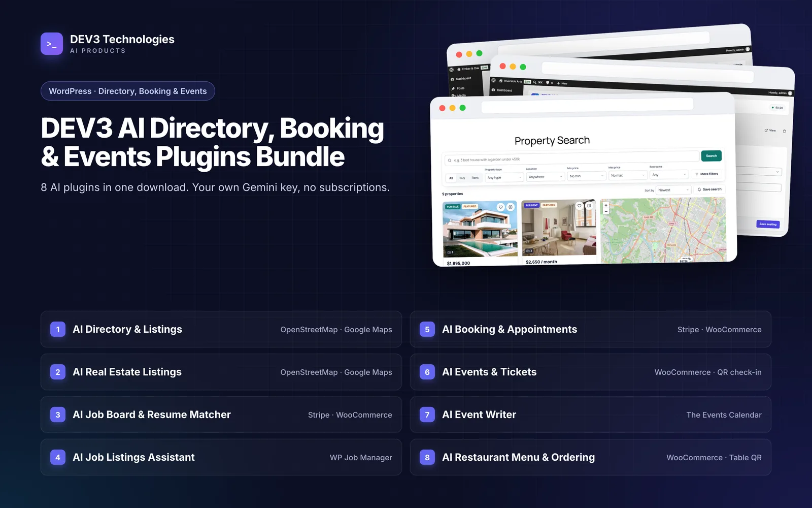Click the photo count camera icon on villa card
Viewport: 812px width, 508px height.
click(x=449, y=252)
